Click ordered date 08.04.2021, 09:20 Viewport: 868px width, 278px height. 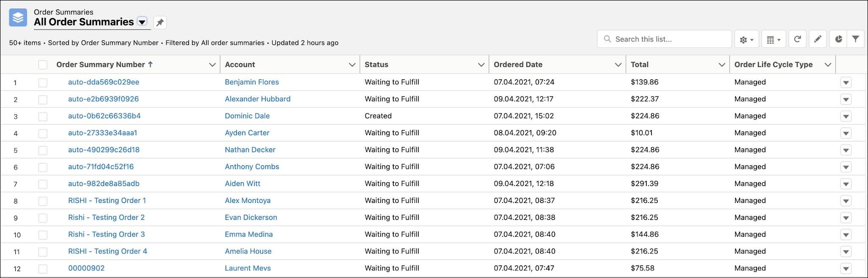click(x=525, y=133)
